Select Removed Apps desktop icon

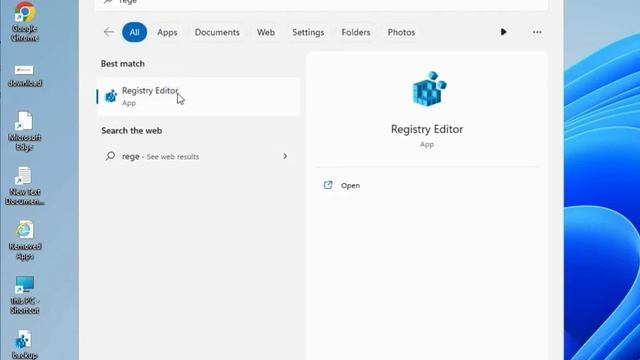click(x=24, y=241)
